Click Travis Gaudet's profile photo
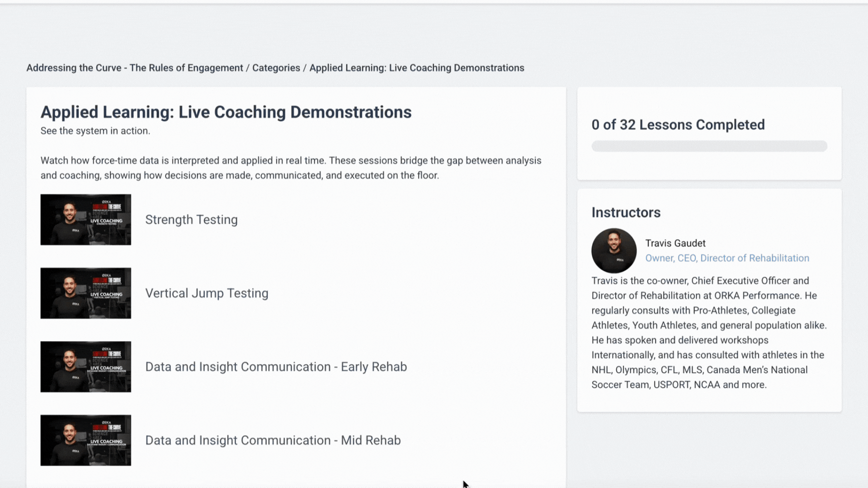 point(614,251)
